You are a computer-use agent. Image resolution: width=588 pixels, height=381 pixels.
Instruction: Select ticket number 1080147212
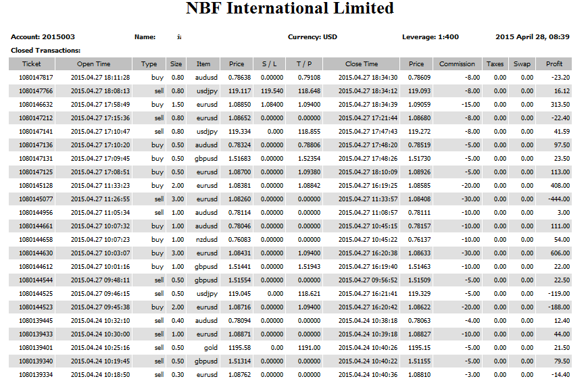click(36, 118)
